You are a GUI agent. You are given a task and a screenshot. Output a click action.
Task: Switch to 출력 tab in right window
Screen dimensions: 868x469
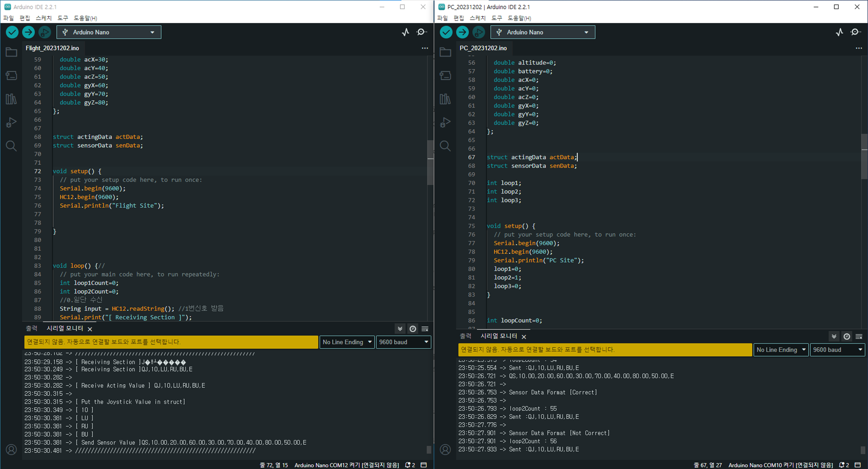pyautogui.click(x=465, y=336)
